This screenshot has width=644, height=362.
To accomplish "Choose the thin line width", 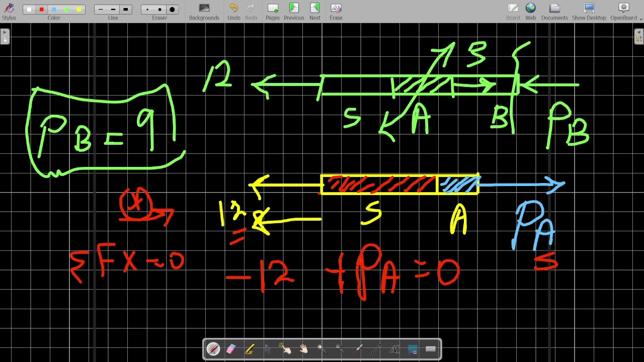I will coord(101,10).
